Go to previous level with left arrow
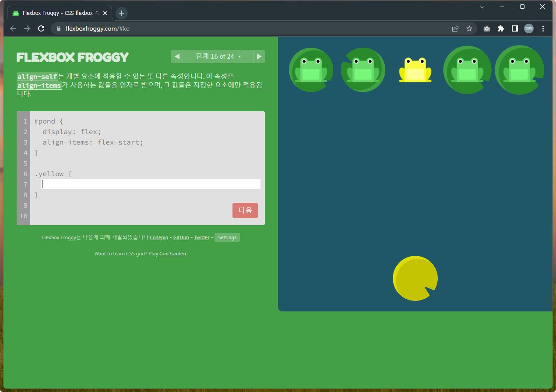This screenshot has width=556, height=392. (177, 57)
